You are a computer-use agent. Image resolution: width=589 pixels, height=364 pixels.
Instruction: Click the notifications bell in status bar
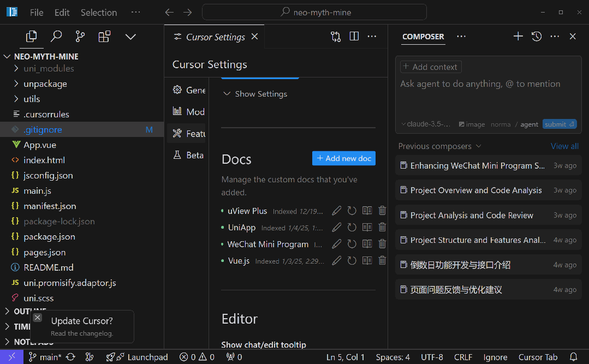[574, 357]
